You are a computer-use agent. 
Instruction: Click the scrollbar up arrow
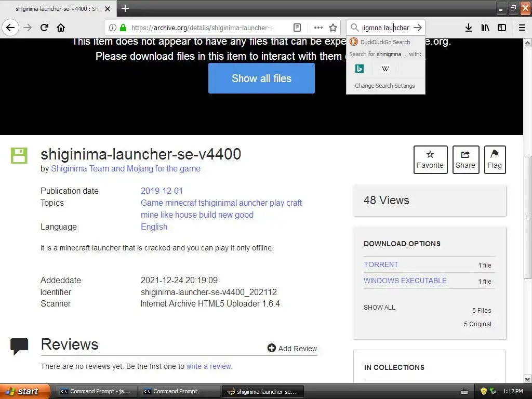527,43
